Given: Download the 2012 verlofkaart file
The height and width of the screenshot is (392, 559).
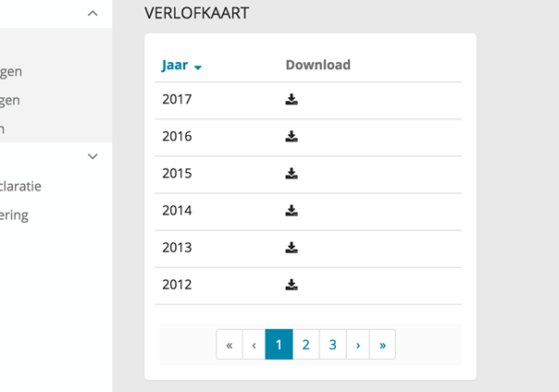Looking at the screenshot, I should [x=292, y=285].
